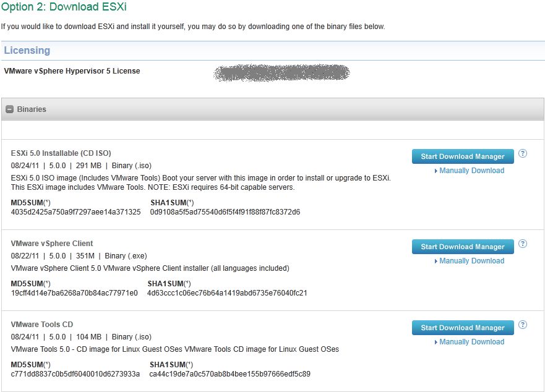Manually Download the VMware vSphere Client
This screenshot has height=392, width=545.
pos(471,261)
